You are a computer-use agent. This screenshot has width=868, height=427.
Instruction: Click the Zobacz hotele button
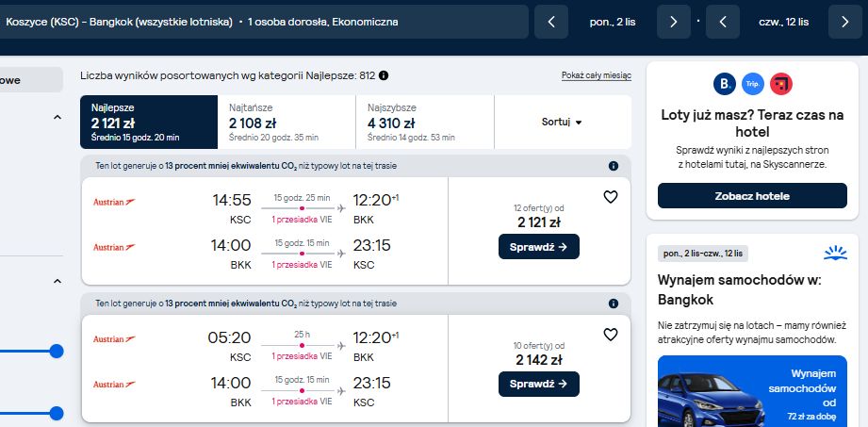(x=752, y=196)
